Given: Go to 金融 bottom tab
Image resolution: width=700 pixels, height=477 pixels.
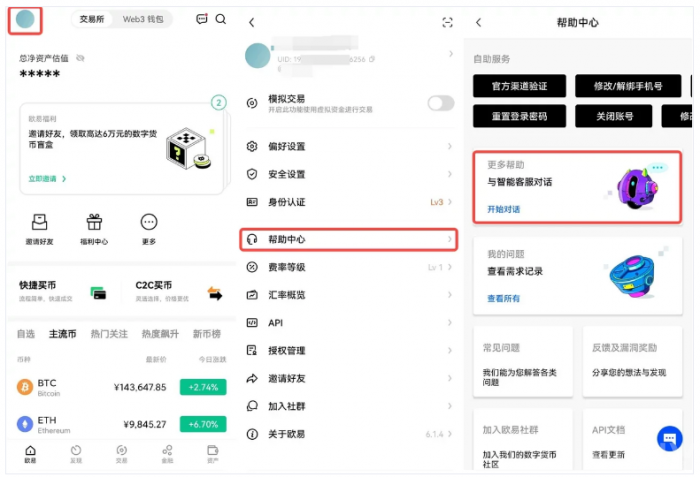Looking at the screenshot, I should tap(167, 454).
